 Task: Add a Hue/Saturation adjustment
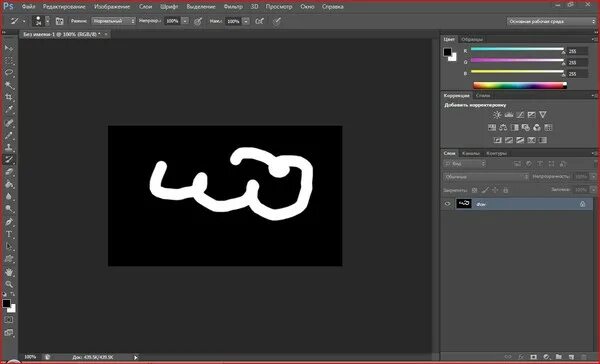pos(492,127)
